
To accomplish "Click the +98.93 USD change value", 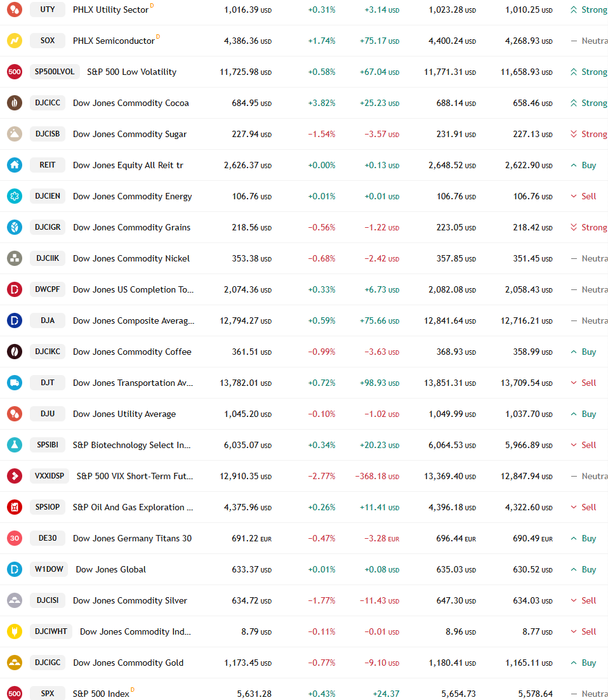I will 380,383.
